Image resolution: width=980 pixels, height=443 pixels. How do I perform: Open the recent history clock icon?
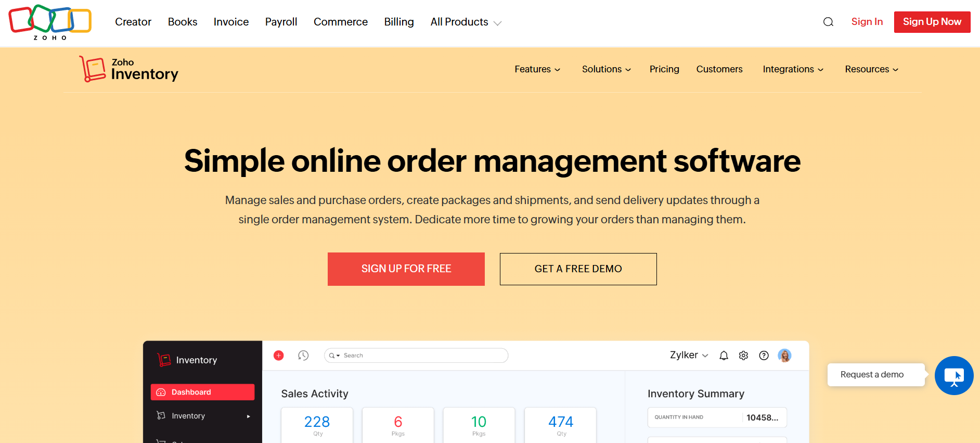[x=303, y=356]
